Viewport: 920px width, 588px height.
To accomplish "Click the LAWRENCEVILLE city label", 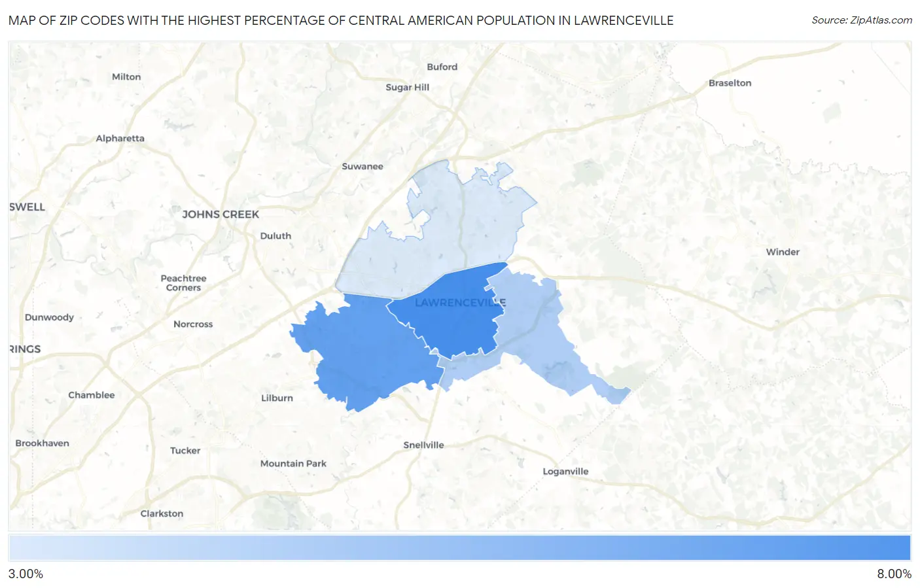I will (461, 303).
